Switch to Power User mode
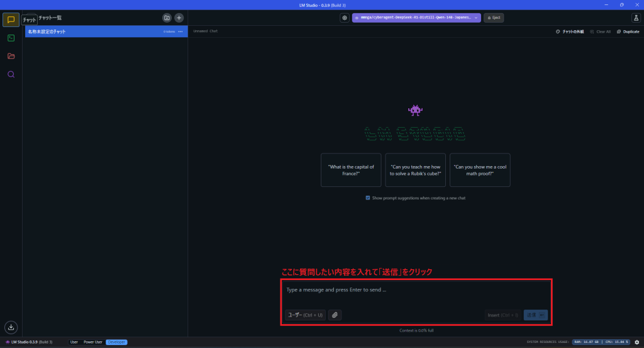Image resolution: width=644 pixels, height=348 pixels. (x=93, y=342)
